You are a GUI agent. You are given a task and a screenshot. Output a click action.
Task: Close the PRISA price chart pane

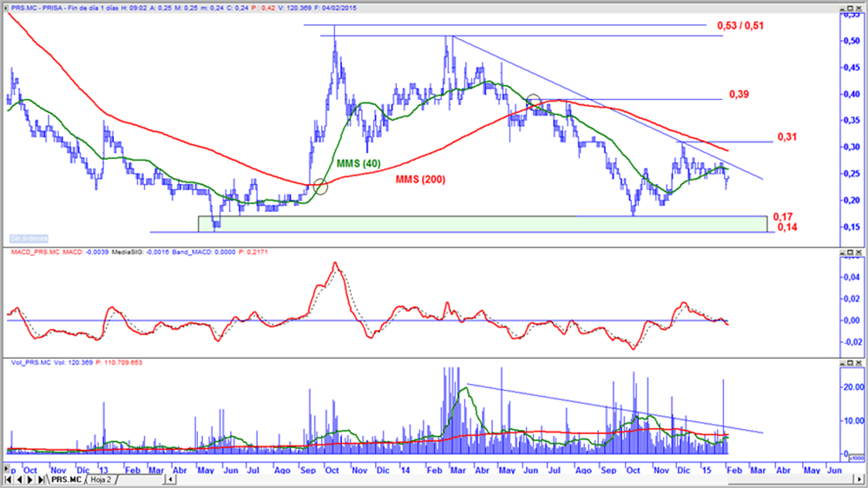click(859, 9)
